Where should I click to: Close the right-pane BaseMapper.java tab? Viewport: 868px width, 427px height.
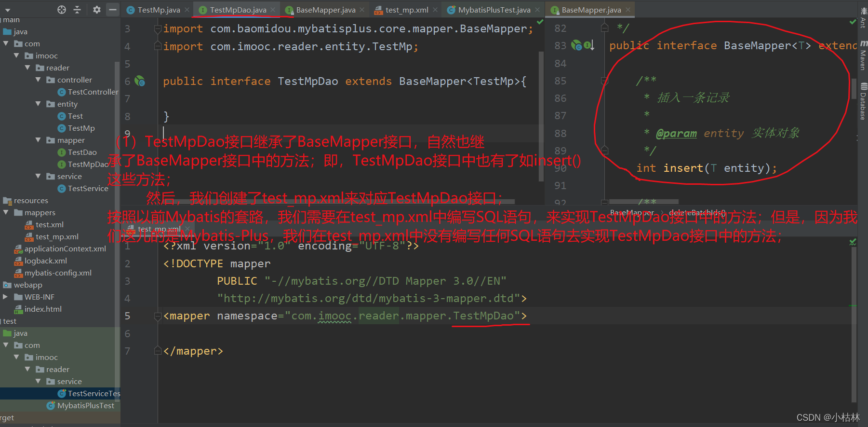[628, 10]
